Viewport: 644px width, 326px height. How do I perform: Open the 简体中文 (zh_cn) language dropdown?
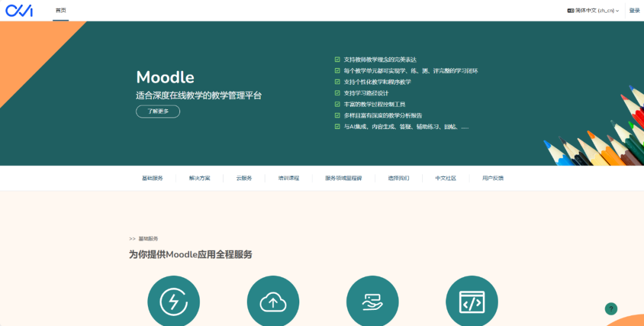coord(593,11)
